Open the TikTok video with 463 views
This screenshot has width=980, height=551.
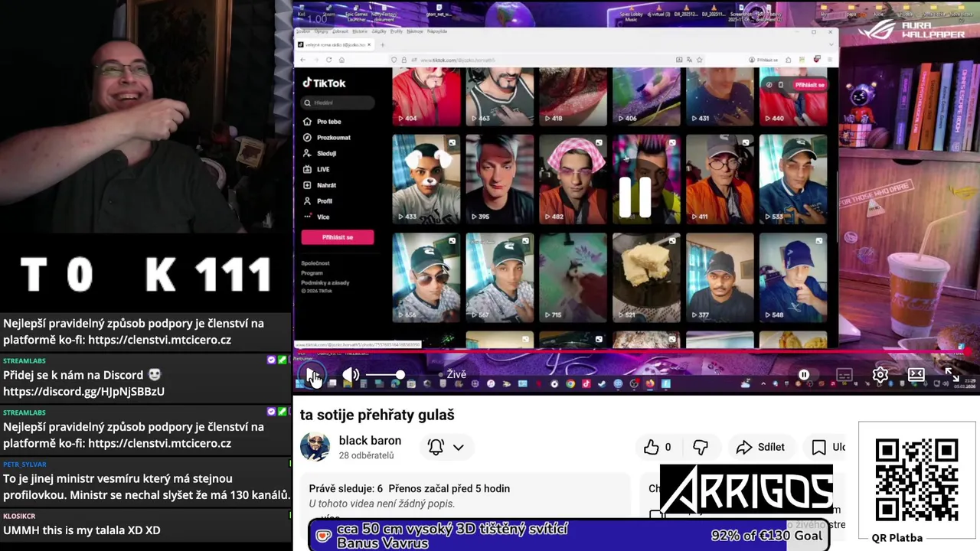click(x=499, y=96)
